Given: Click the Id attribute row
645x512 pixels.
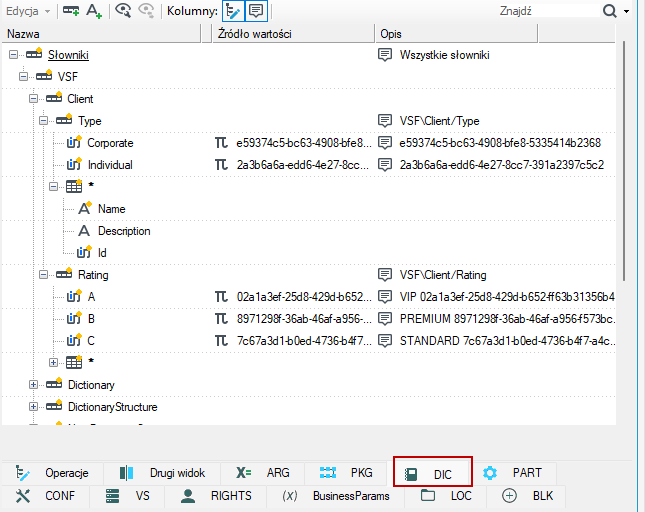Looking at the screenshot, I should click(x=102, y=253).
